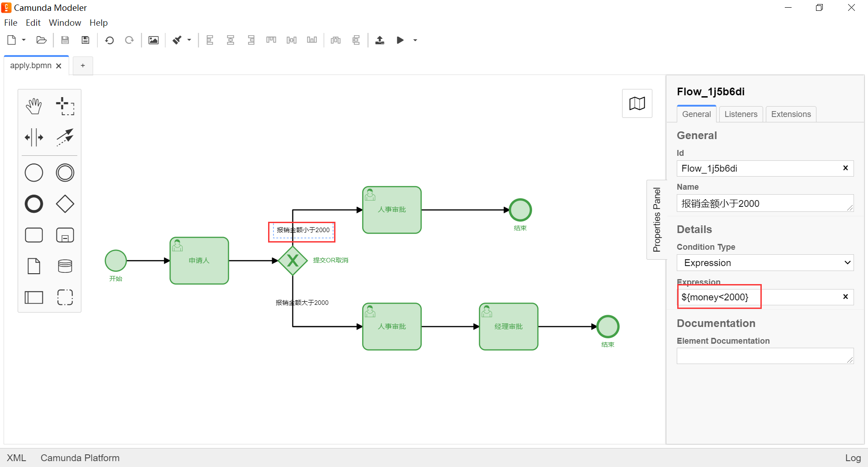
Task: Align elements bottom
Action: pos(312,40)
